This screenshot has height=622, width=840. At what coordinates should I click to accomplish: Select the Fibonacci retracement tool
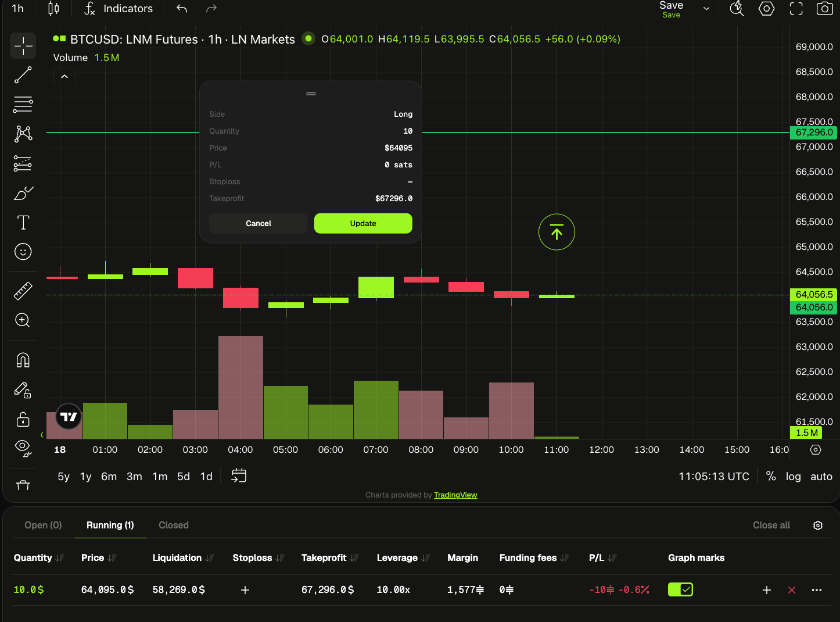click(23, 105)
